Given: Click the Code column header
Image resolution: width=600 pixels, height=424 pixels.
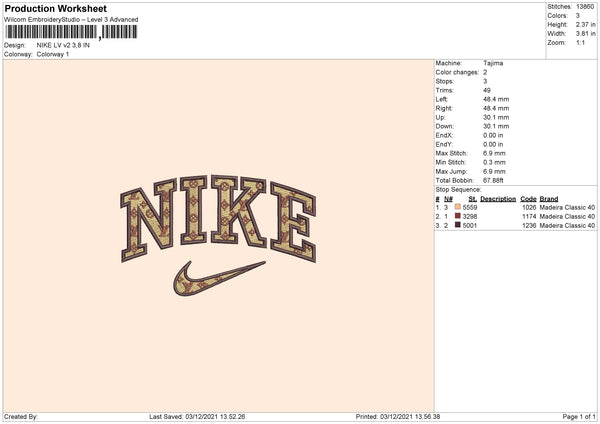Looking at the screenshot, I should pos(528,199).
